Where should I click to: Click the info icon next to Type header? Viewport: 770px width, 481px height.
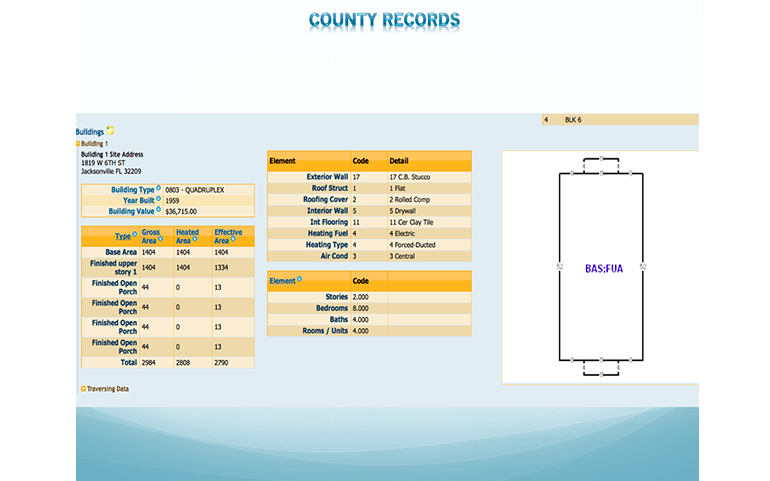tap(135, 235)
